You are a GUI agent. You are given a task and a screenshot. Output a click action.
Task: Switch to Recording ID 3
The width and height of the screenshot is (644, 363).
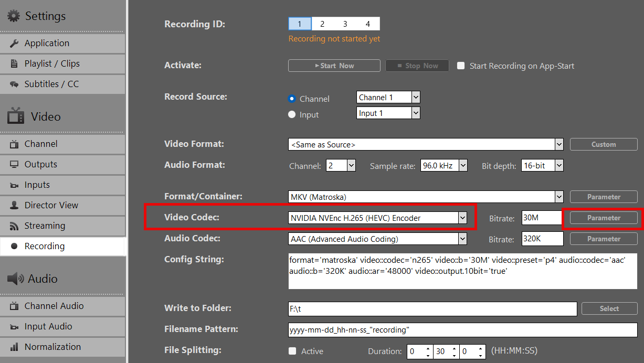pyautogui.click(x=345, y=24)
